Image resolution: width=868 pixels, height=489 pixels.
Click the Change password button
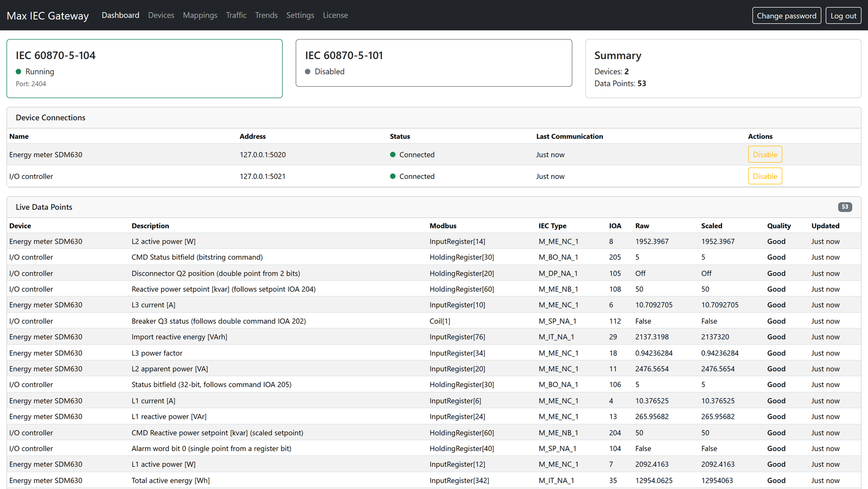787,16
